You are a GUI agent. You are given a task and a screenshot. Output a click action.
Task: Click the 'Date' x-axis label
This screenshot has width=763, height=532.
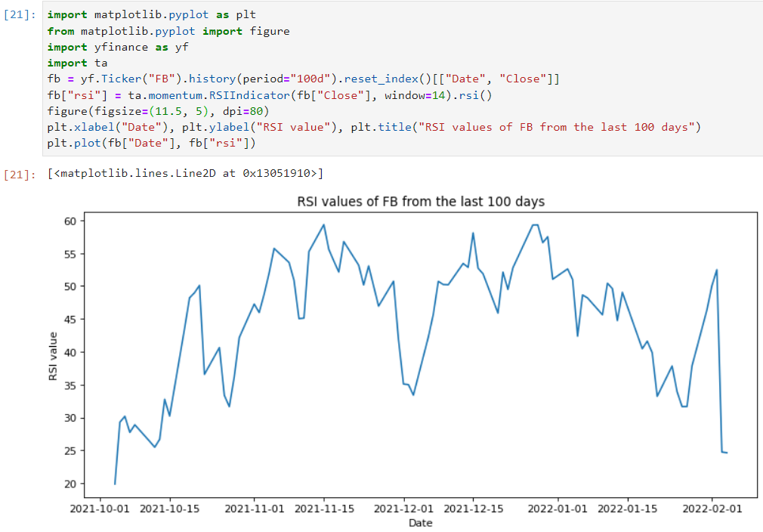pyautogui.click(x=421, y=523)
